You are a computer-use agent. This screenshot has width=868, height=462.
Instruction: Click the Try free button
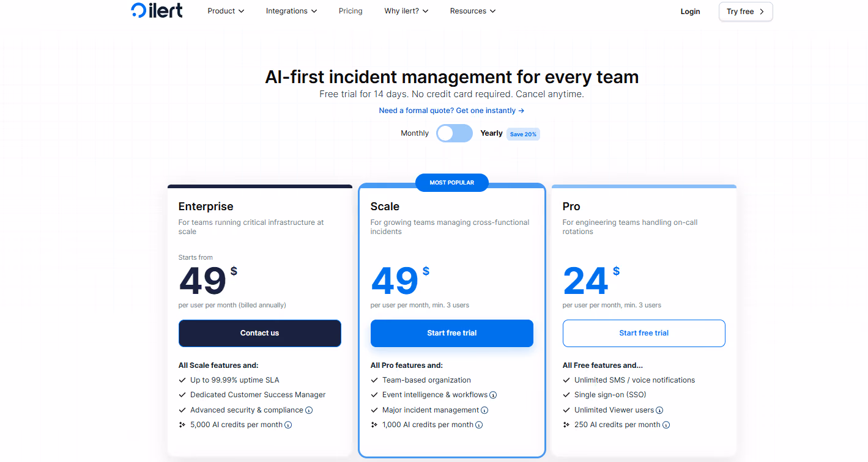click(746, 12)
